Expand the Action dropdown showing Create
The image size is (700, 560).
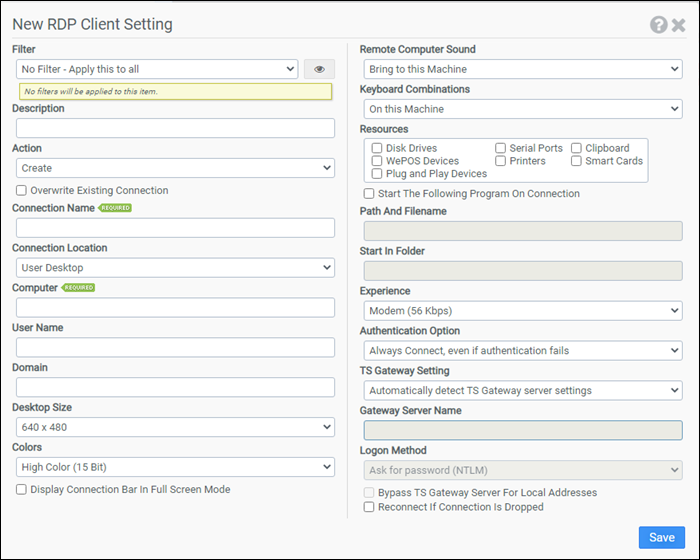[175, 168]
